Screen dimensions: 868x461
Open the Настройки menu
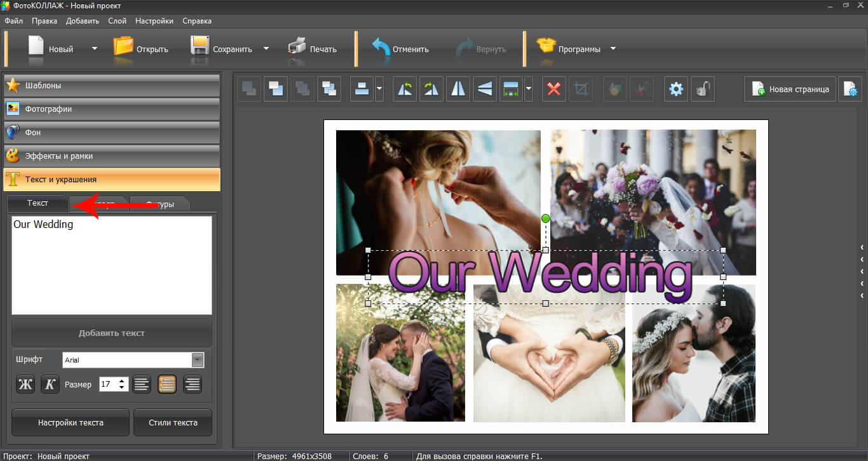pyautogui.click(x=154, y=21)
